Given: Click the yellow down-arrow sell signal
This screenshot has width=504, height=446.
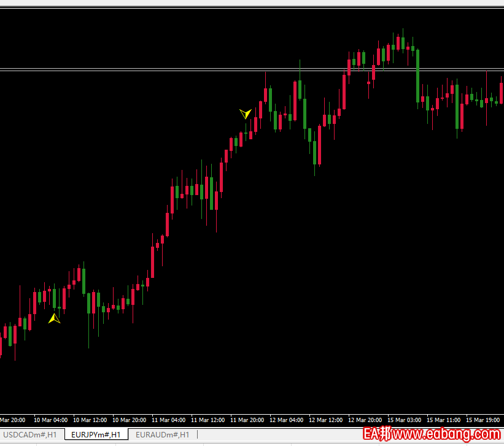Looking at the screenshot, I should [x=246, y=113].
